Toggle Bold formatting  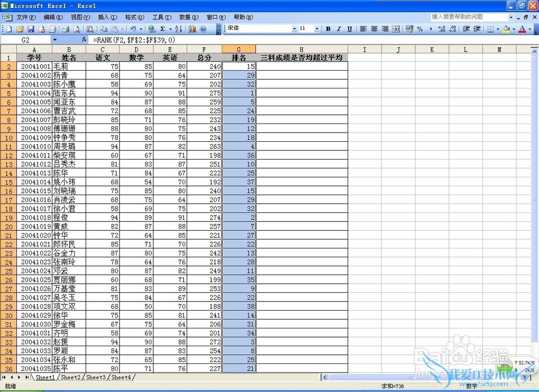328,29
